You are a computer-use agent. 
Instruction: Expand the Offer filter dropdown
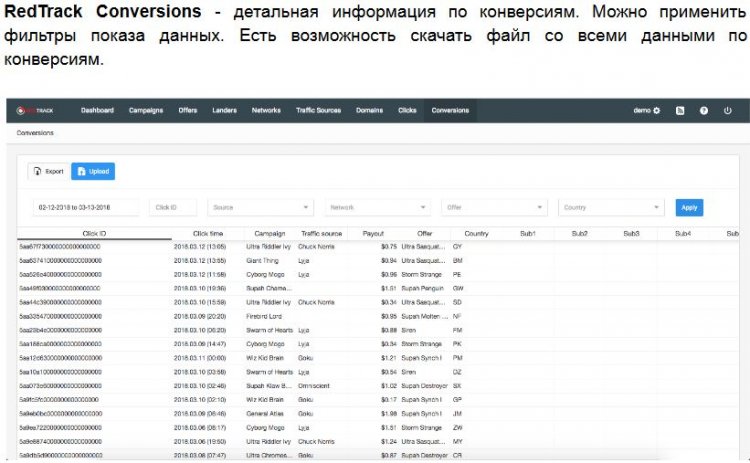494,208
